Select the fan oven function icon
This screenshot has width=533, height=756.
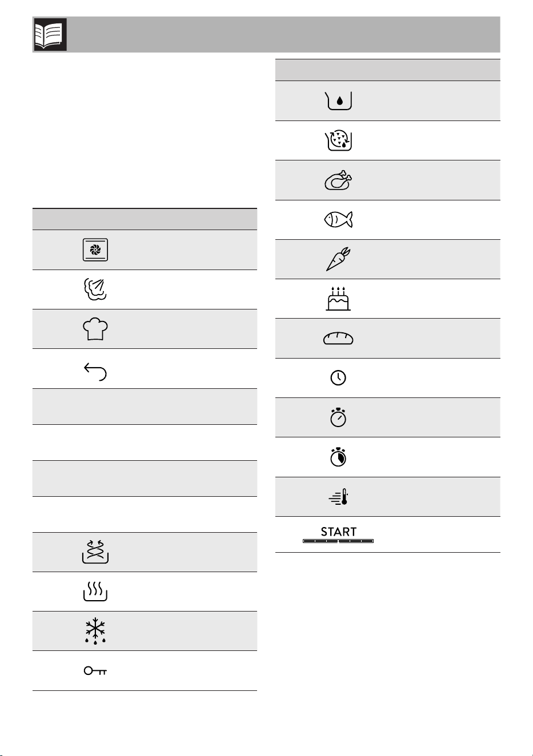click(x=95, y=250)
